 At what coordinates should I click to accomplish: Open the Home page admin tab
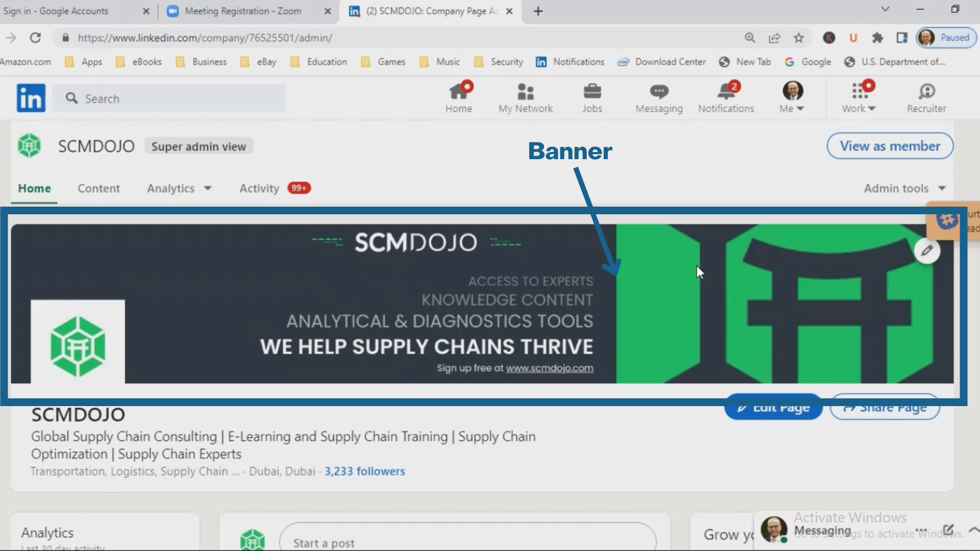click(34, 188)
